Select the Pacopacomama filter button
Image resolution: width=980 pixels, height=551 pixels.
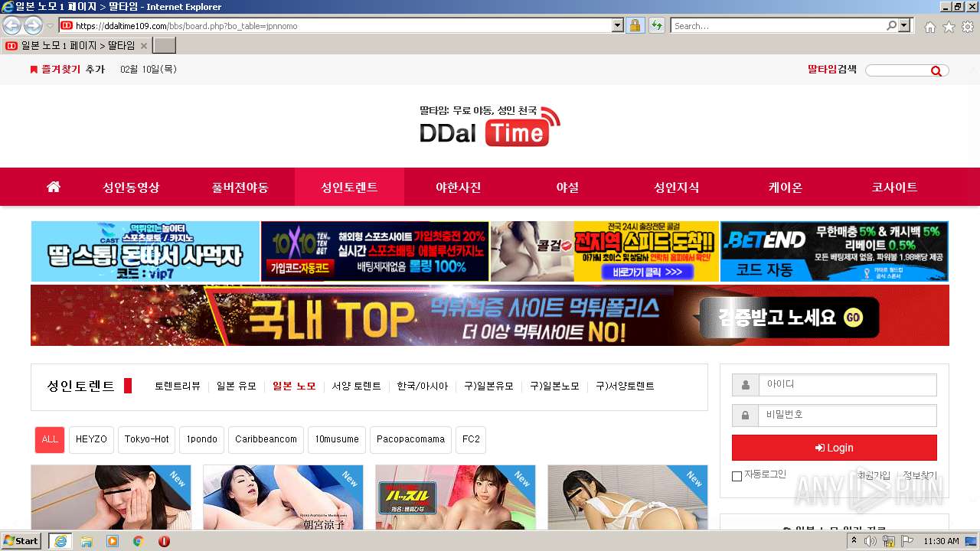(410, 439)
